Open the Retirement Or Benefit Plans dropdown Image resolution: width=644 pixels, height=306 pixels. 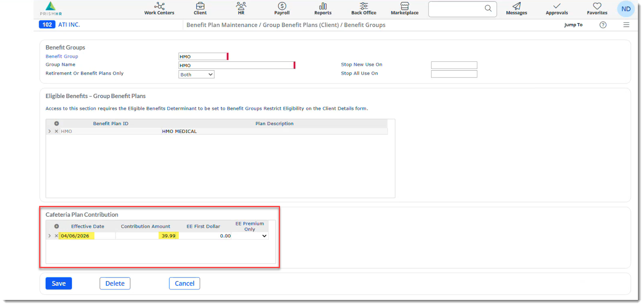197,75
